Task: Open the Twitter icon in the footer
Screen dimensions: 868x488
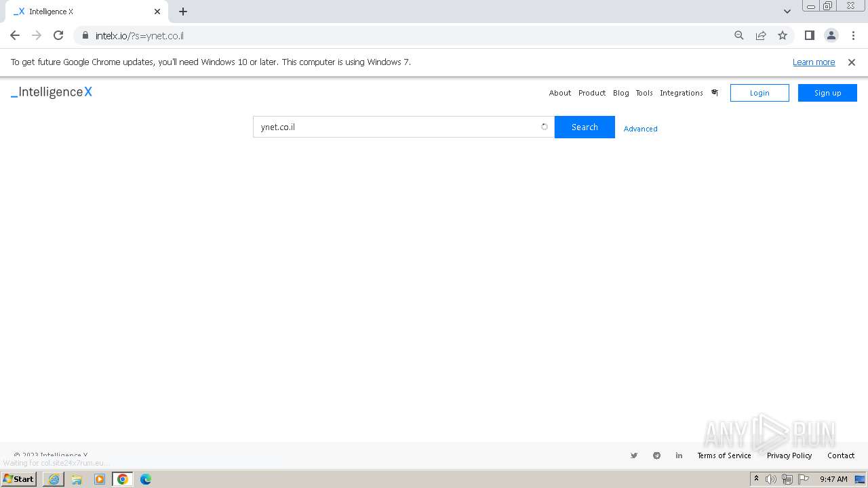Action: (x=634, y=455)
